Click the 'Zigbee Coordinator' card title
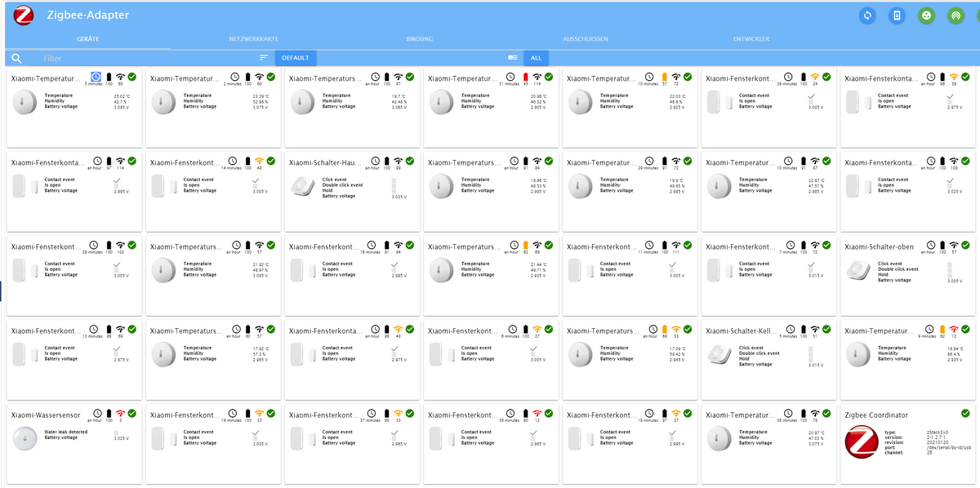Image resolution: width=980 pixels, height=488 pixels. pos(875,415)
